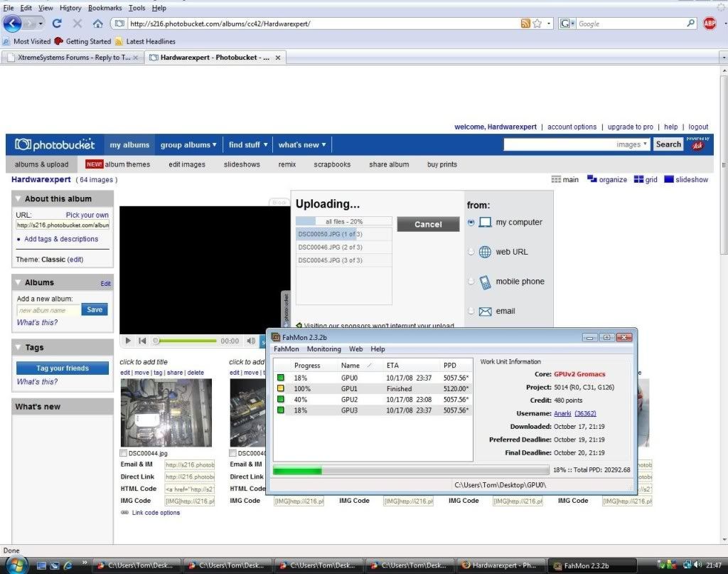Open the Tools menu in Firefox
The height and width of the screenshot is (574, 728).
tap(137, 8)
